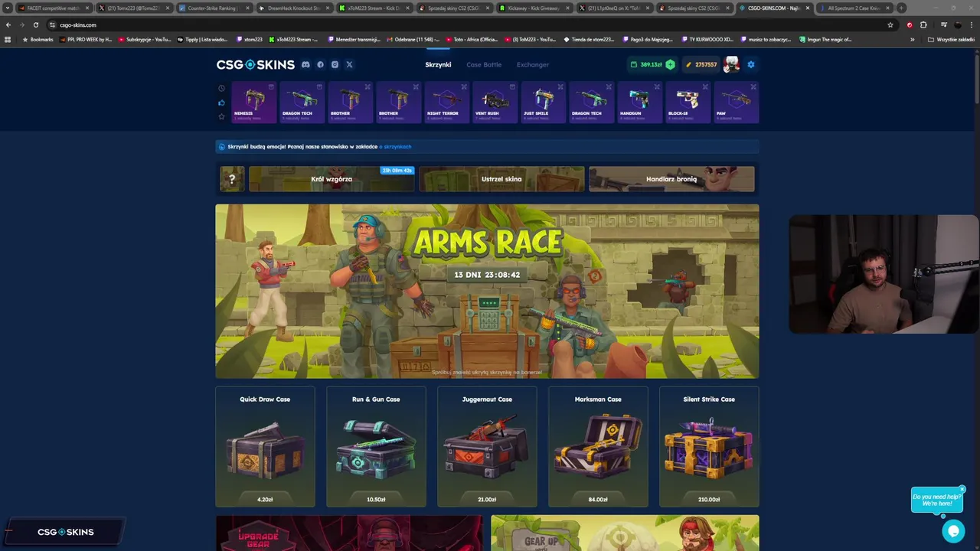The image size is (980, 551).
Task: Click the browser back arrow
Action: 8,24
